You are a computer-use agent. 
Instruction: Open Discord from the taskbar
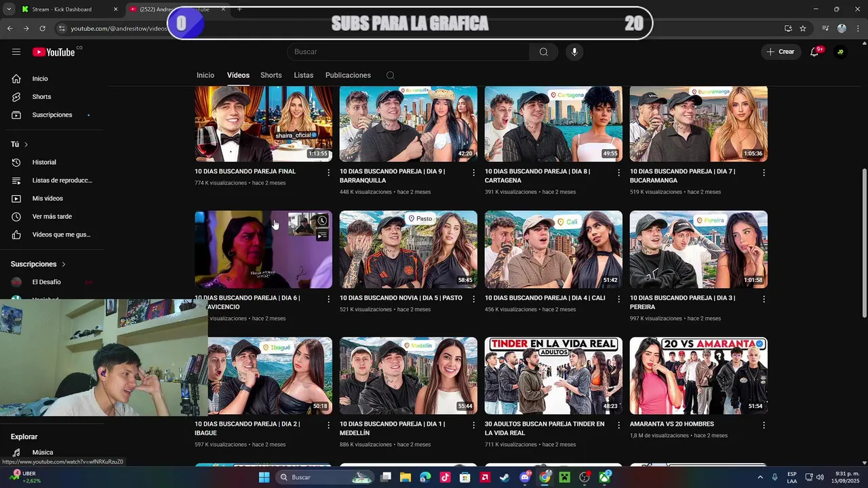click(524, 477)
